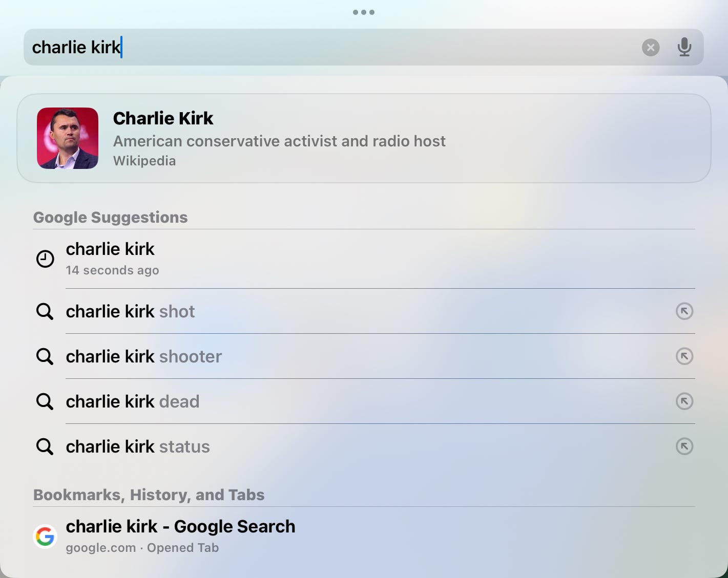Viewport: 728px width, 578px height.
Task: Fill search with 'charlie kirk shot' arrow
Action: coord(684,311)
